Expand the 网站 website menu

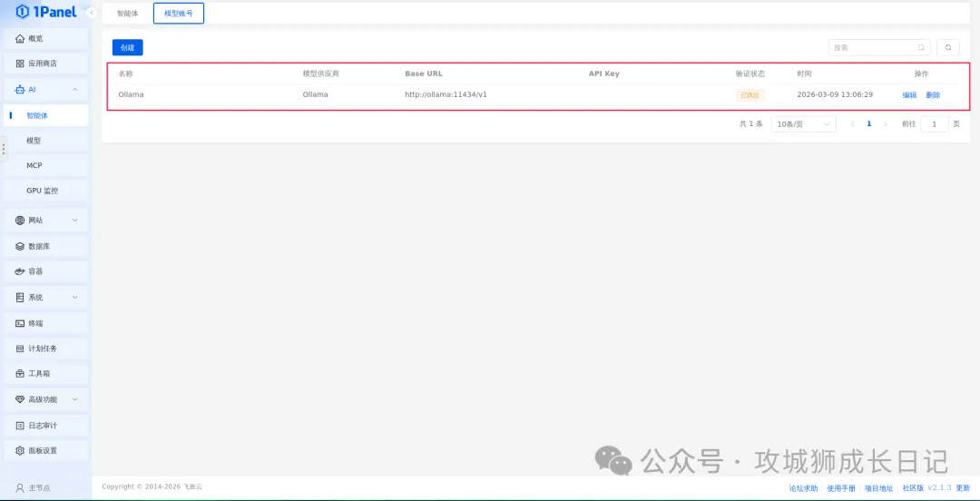click(74, 221)
